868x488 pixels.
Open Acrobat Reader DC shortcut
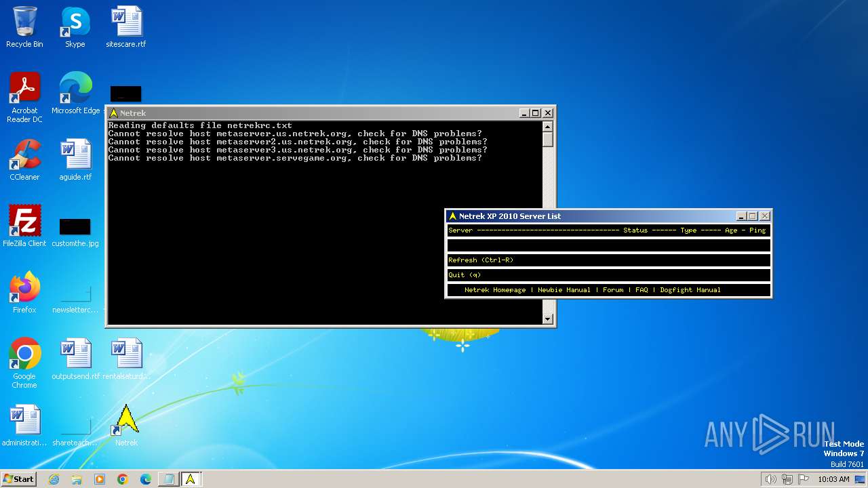(x=24, y=98)
